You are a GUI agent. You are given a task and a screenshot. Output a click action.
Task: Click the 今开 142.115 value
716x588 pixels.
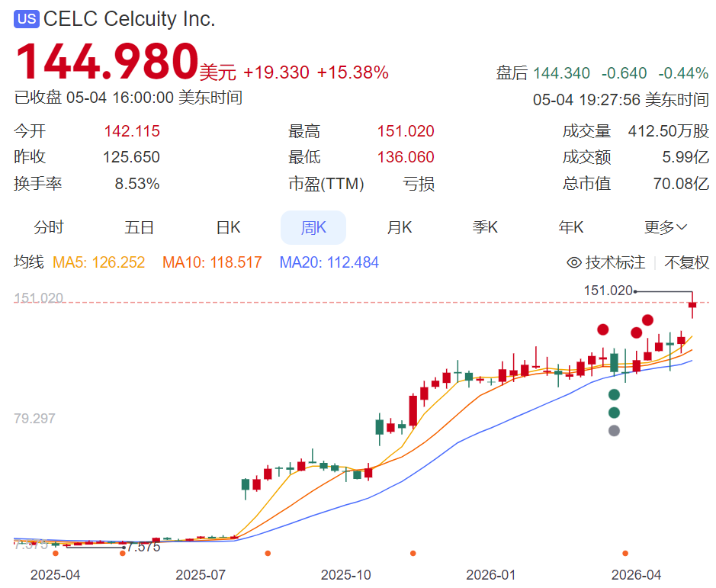(x=132, y=132)
